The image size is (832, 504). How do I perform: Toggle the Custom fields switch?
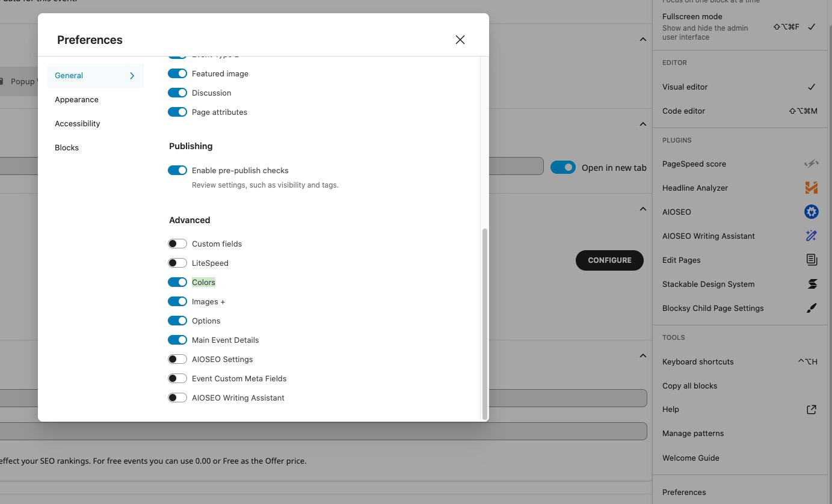coord(177,244)
